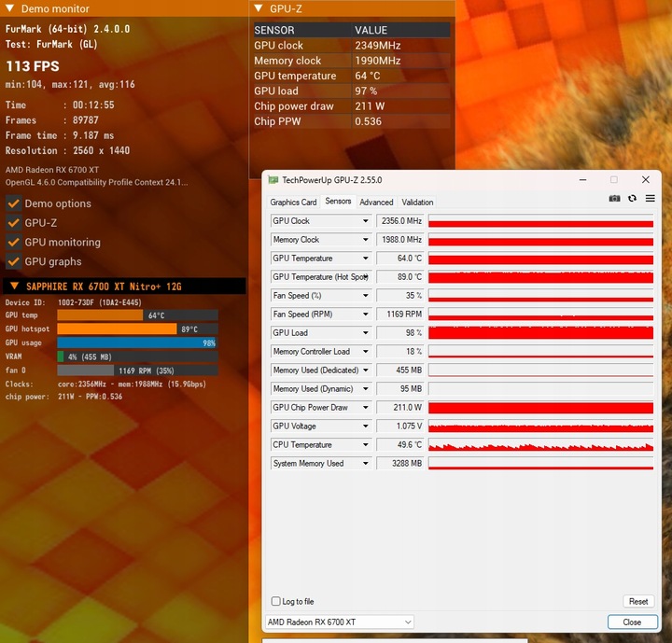Viewport: 672px width, 643px height.
Task: Open the CPU Temperature sensor dropdown
Action: 365,444
